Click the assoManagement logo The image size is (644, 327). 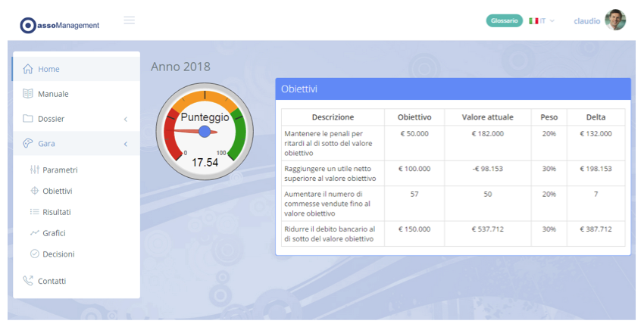coord(60,25)
